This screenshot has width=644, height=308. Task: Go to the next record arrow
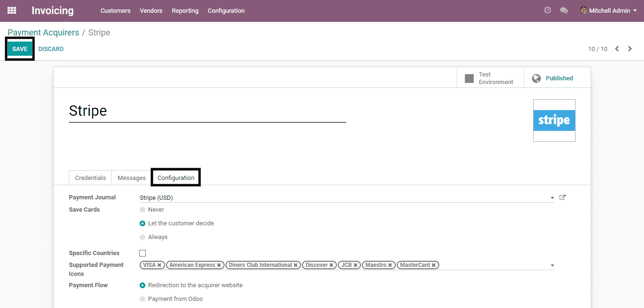tap(630, 49)
